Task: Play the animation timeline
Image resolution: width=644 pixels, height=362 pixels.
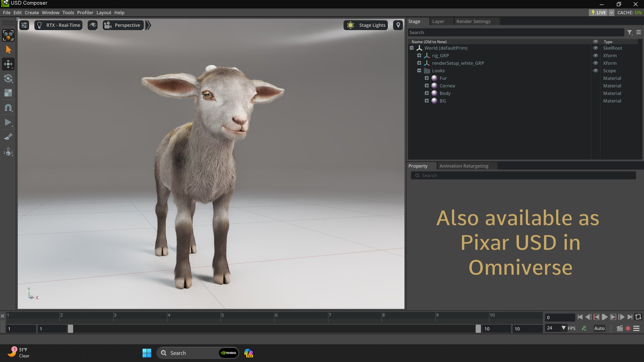Action: pyautogui.click(x=605, y=317)
